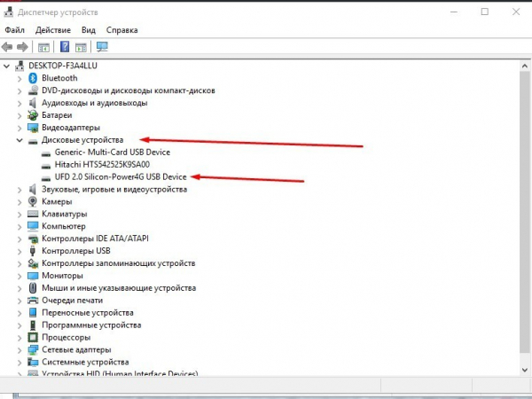
Task: Maximize the Диспетчер устройств window
Action: point(485,12)
